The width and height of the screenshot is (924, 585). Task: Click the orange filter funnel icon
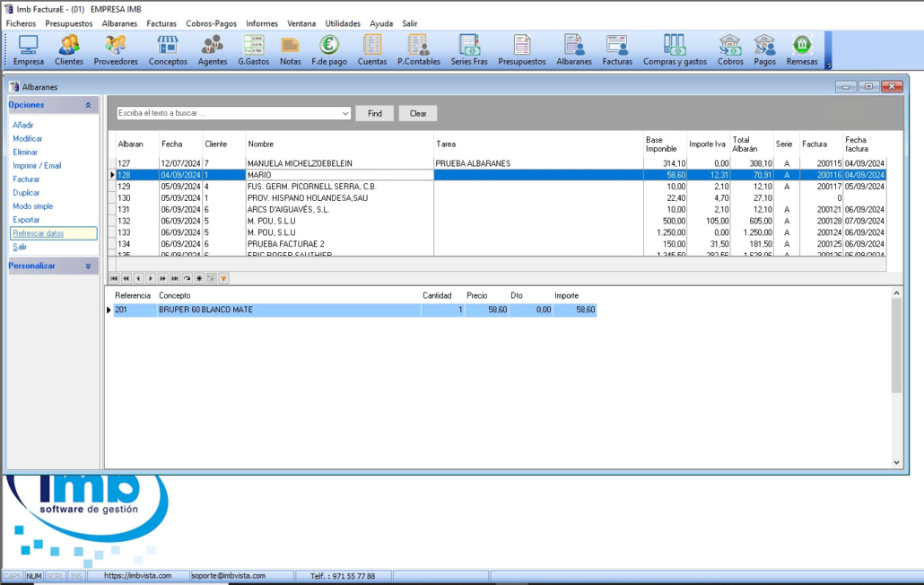224,278
